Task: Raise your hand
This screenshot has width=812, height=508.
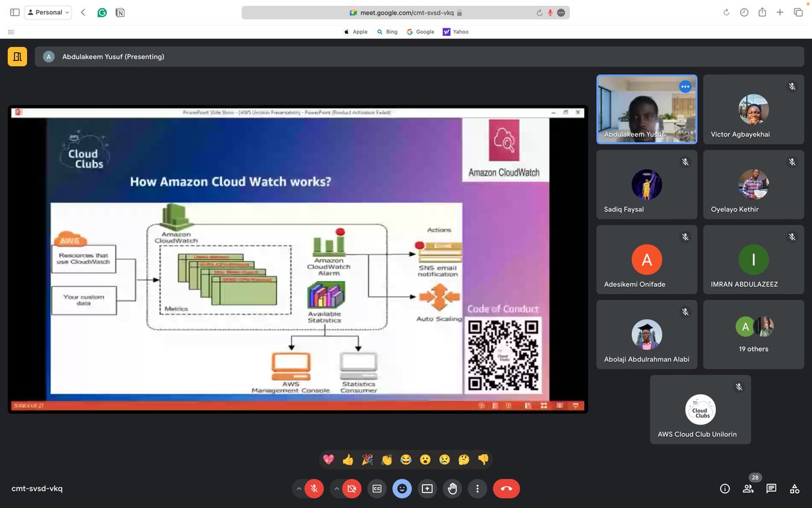Action: pyautogui.click(x=452, y=488)
